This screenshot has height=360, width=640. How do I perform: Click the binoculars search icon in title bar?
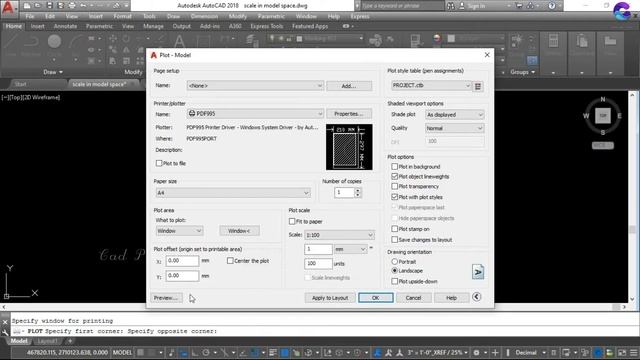coord(451,6)
